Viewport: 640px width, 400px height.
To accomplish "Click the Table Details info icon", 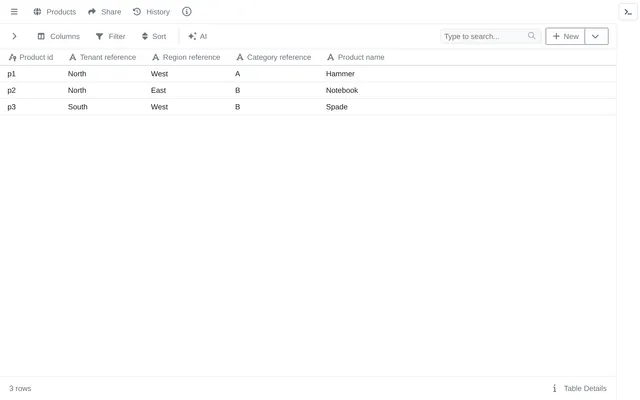I will point(554,389).
